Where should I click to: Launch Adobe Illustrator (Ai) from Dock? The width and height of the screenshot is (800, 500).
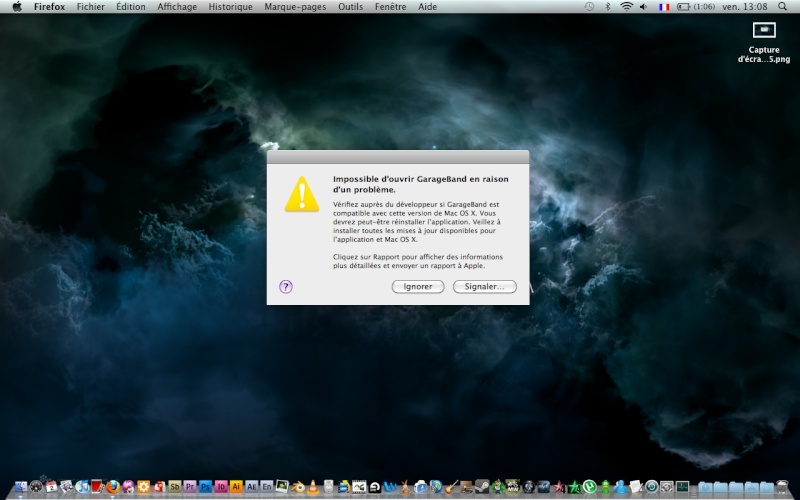[236, 487]
